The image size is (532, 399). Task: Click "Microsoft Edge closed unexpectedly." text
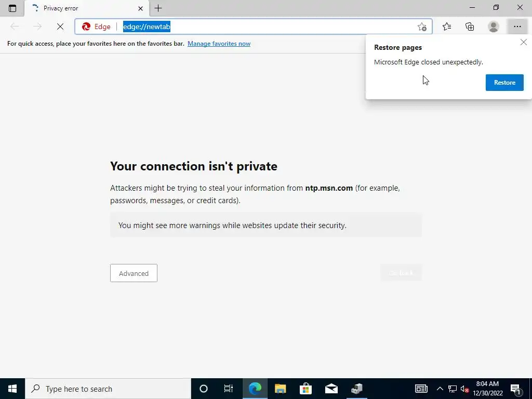click(429, 62)
